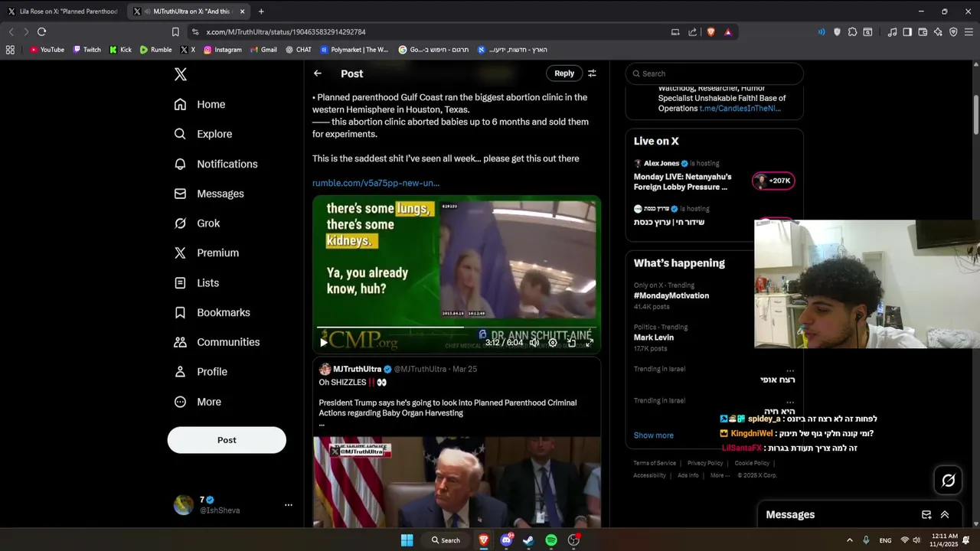This screenshot has width=980, height=551.
Task: Mute the video with the volume icon
Action: (534, 343)
